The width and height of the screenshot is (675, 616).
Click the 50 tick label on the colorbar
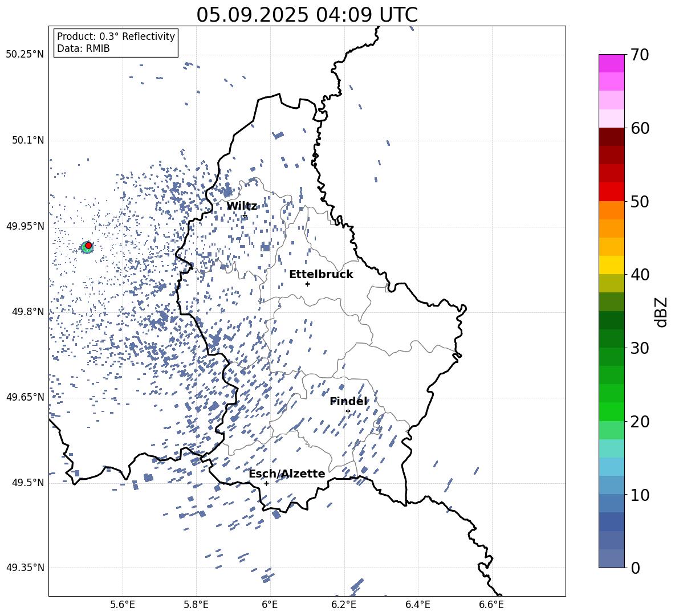pos(640,202)
